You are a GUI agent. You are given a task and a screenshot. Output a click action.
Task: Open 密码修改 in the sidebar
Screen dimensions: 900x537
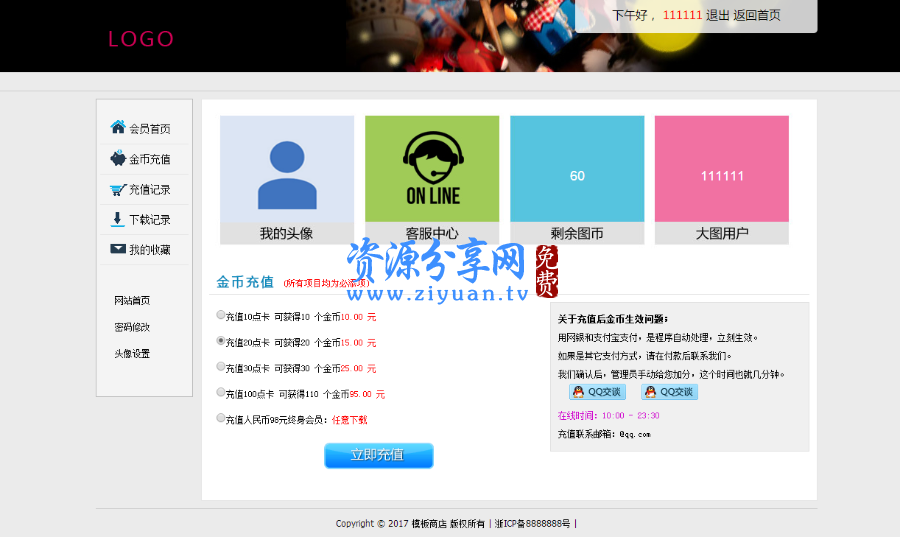coord(132,327)
